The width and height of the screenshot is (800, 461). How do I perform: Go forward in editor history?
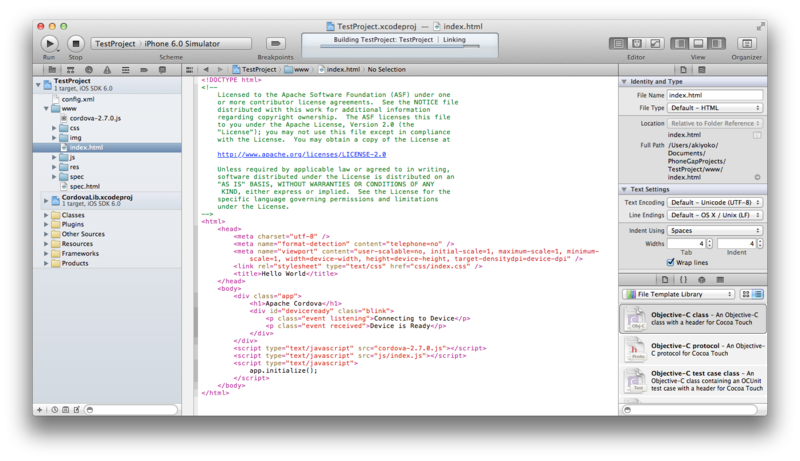[220, 69]
